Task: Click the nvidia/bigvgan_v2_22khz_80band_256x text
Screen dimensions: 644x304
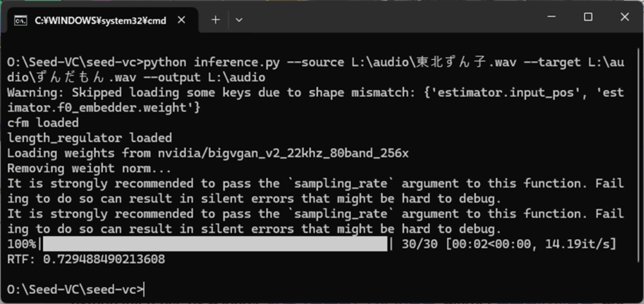Action: coord(284,153)
